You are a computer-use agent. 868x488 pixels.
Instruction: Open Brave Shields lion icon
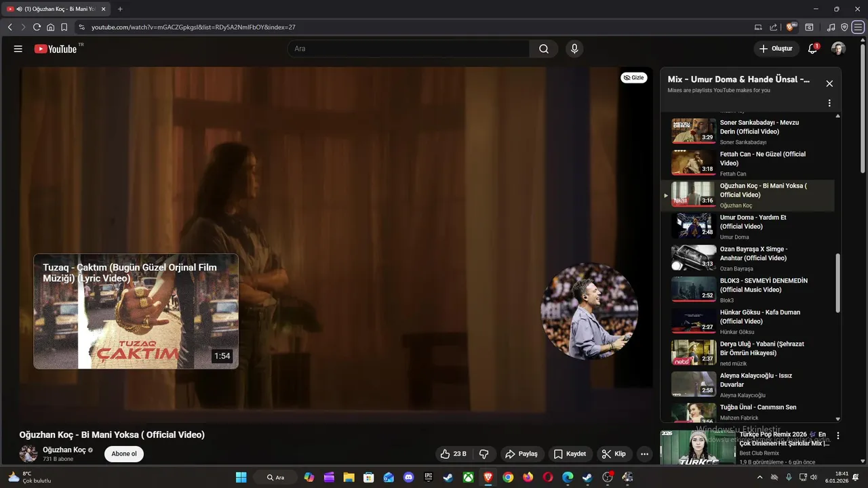tap(791, 27)
